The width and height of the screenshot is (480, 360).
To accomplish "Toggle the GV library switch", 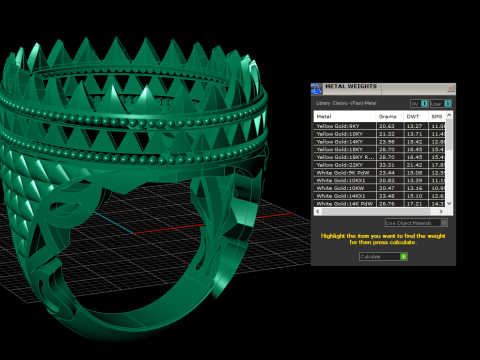I will 419,104.
